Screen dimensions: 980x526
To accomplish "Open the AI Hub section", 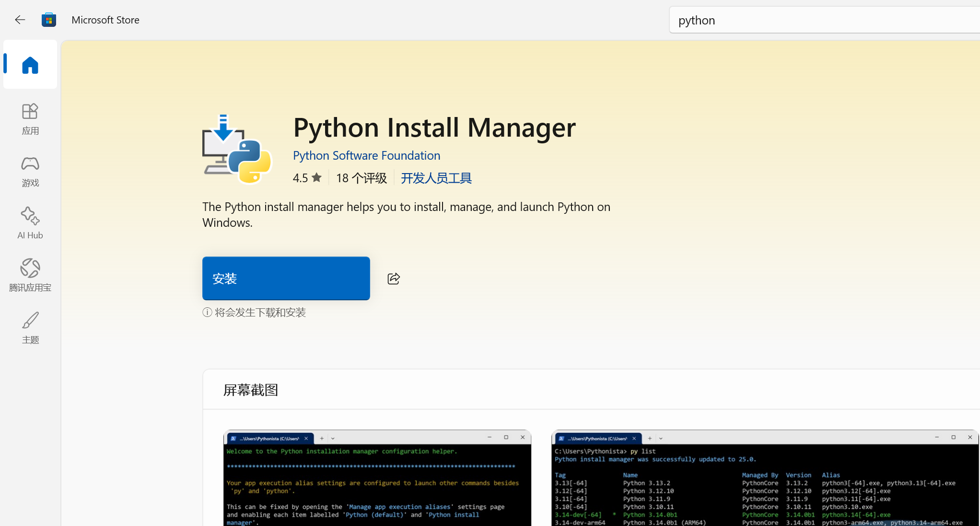I will point(30,223).
